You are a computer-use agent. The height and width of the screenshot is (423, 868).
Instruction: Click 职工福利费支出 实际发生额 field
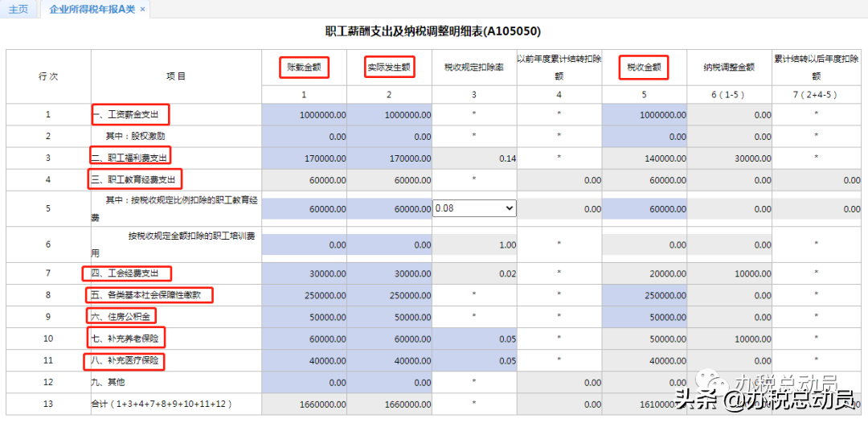coord(390,158)
